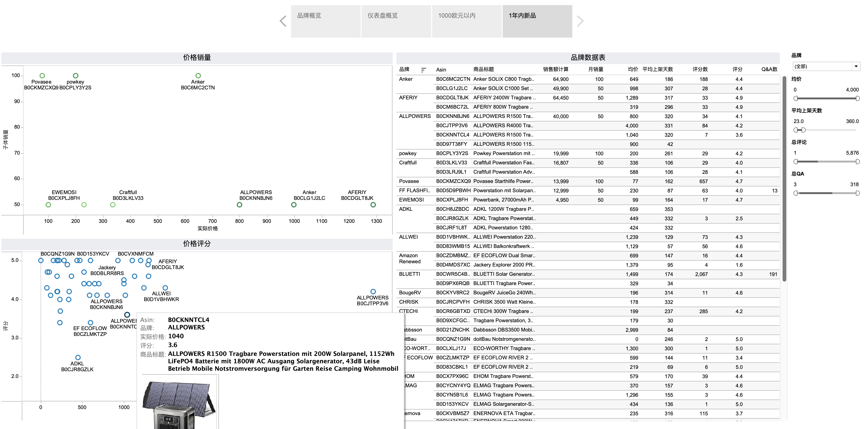Select the ALLPOWERS B0CJTPP3V6 point in 价格评分 chart
The width and height of the screenshot is (868, 429).
[373, 292]
